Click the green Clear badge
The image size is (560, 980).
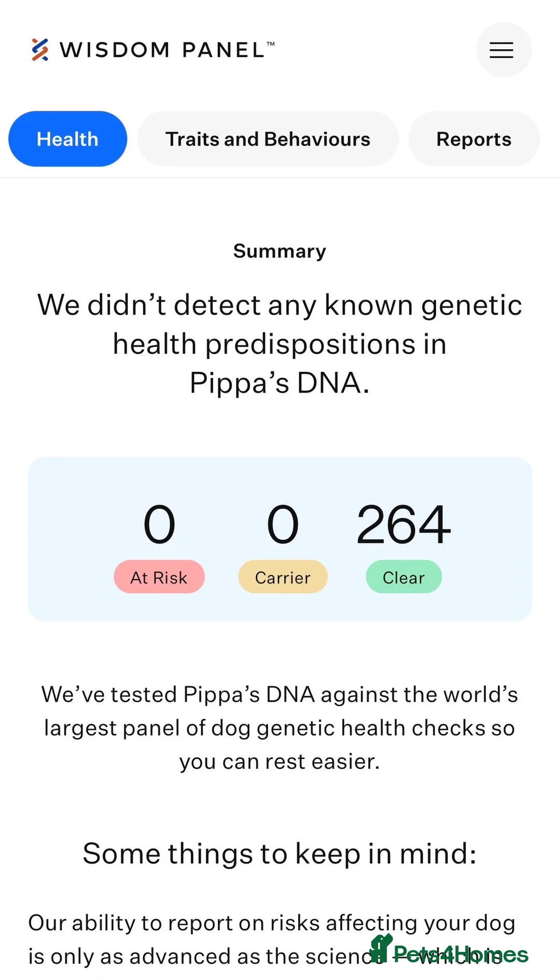pyautogui.click(x=403, y=577)
